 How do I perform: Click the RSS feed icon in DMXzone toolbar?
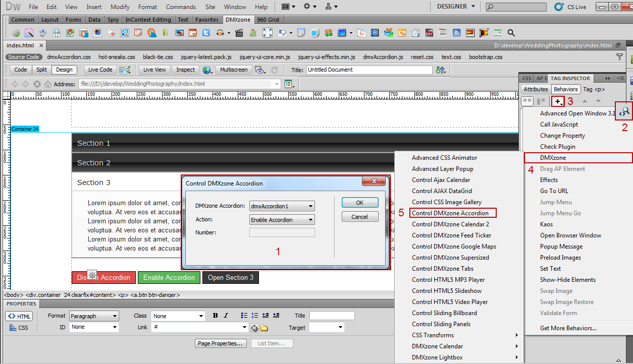tap(456, 33)
